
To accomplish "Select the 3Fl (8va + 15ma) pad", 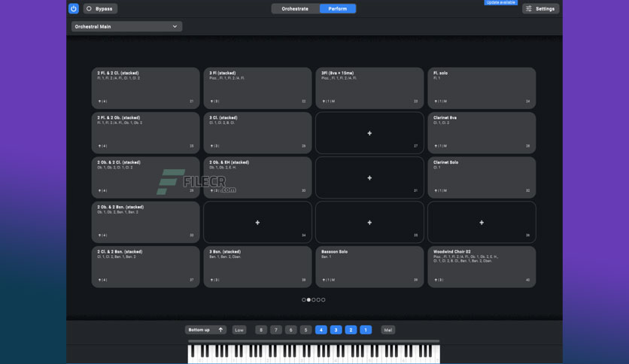I will coord(369,88).
